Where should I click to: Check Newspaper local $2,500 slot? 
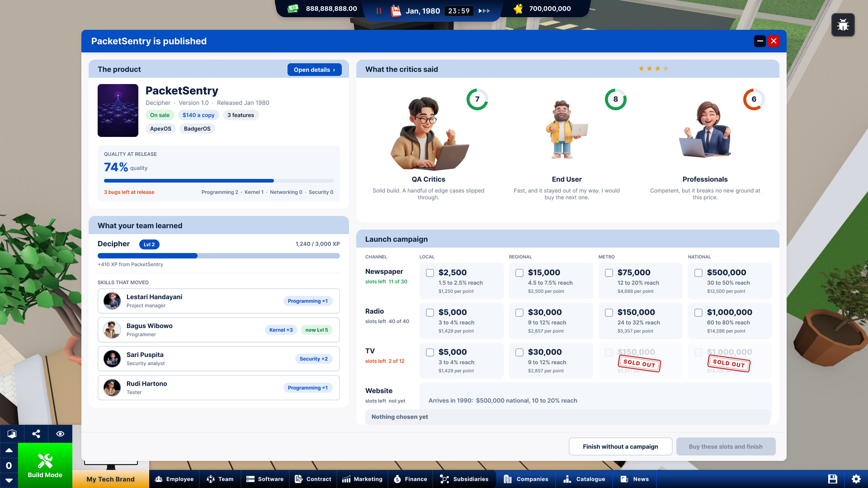(430, 273)
